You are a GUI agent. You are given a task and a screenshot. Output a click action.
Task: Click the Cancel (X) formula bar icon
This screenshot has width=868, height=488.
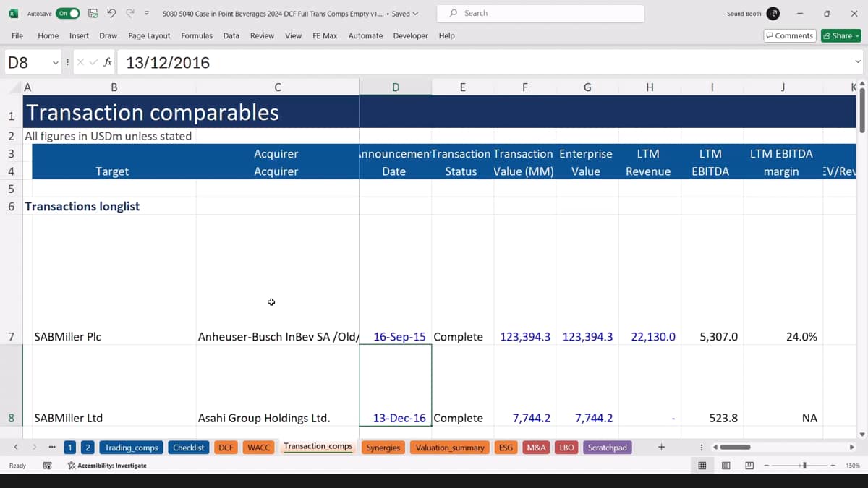tap(80, 62)
